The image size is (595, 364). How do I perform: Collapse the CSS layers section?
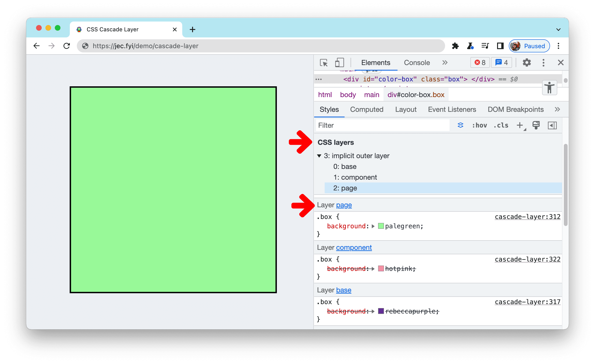(320, 156)
